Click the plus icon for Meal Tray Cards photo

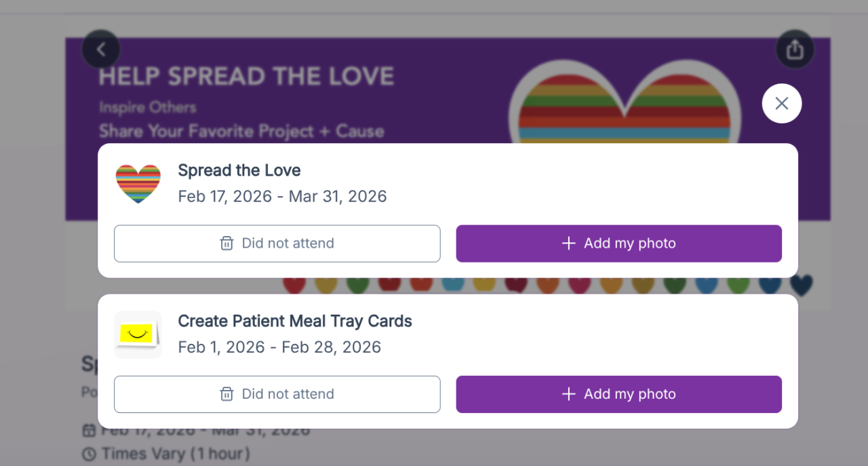[x=569, y=394]
